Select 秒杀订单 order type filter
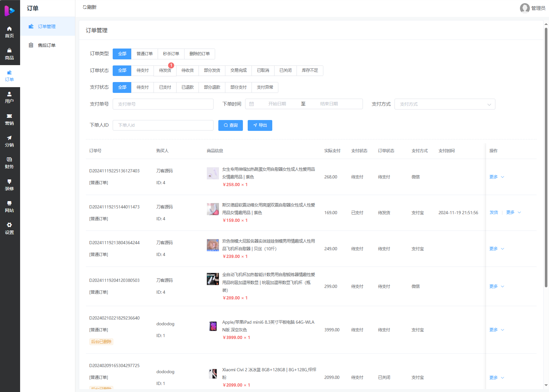This screenshot has height=392, width=549. tap(171, 54)
